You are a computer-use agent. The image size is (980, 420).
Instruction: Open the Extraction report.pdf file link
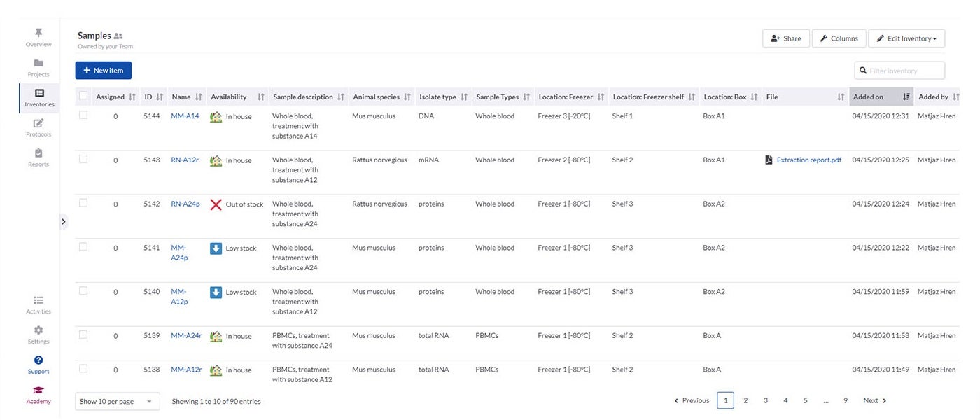(x=808, y=160)
